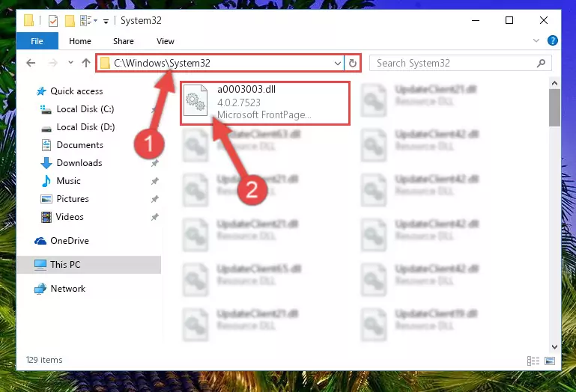Switch to Large icons view in status bar
This screenshot has width=576, height=392.
point(550,361)
